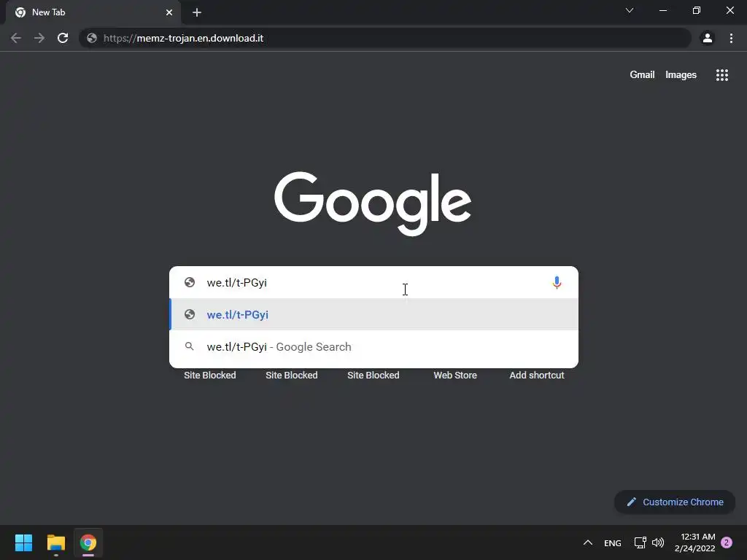This screenshot has height=560, width=747.
Task: Open Gmail link
Action: 642,75
